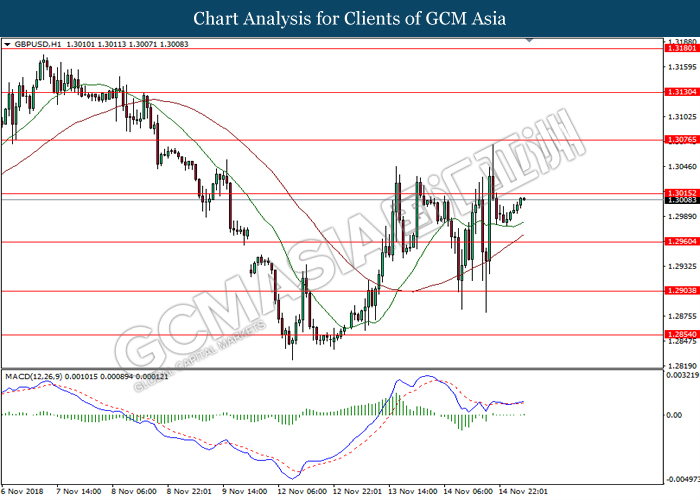700x500 pixels.
Task: Select the 1.29604 price level label
Action: (682, 242)
